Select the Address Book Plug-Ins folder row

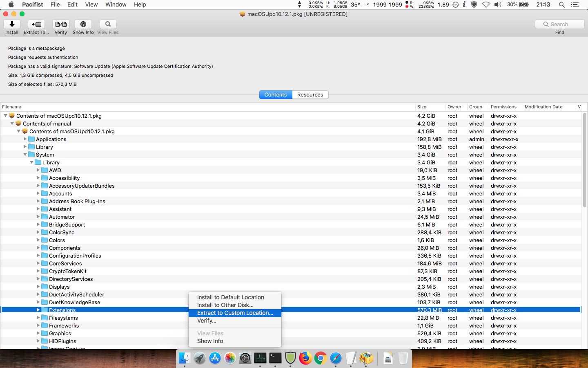tap(291, 201)
